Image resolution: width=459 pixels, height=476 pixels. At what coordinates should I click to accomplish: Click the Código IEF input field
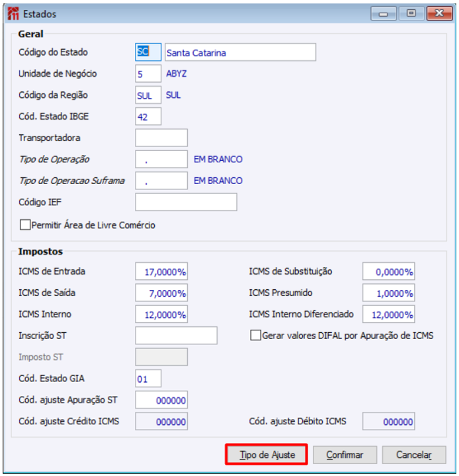(186, 202)
